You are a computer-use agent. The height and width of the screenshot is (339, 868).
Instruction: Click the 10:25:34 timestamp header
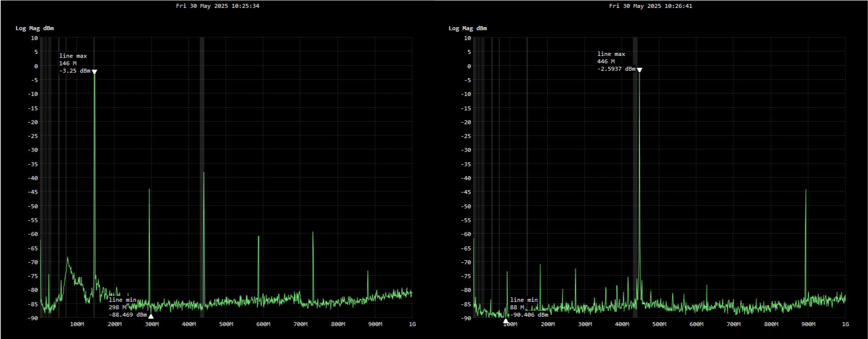coord(217,6)
